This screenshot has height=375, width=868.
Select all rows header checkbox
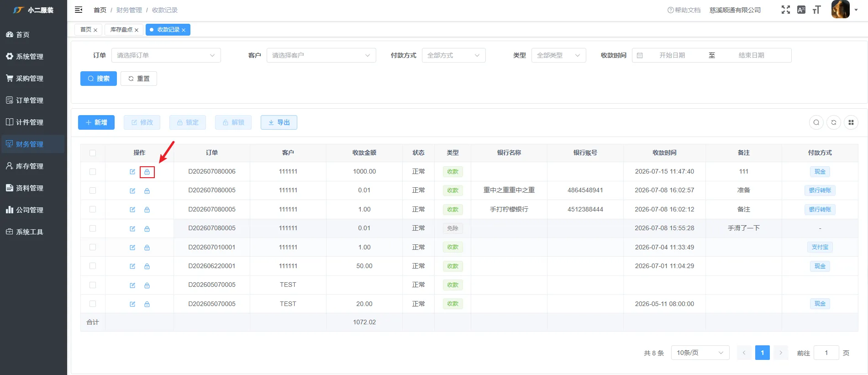pos(93,153)
